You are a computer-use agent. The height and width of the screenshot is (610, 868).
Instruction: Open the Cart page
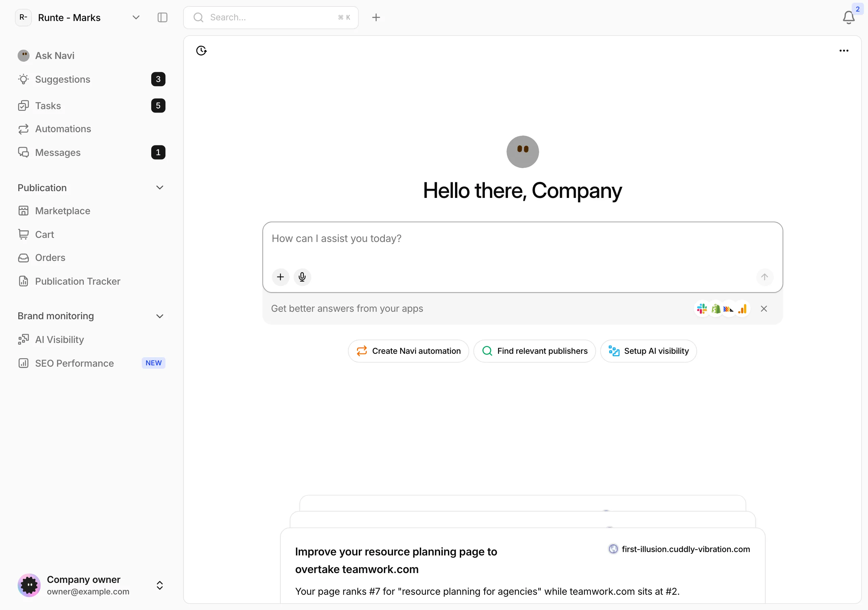coord(91,235)
